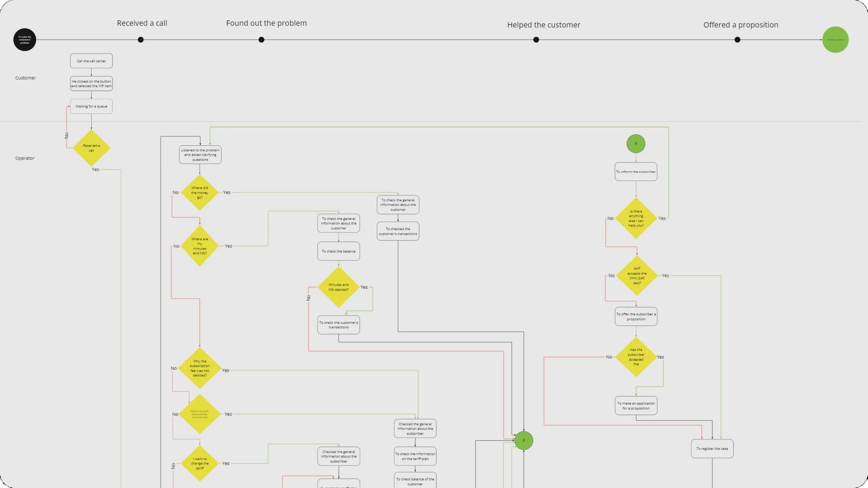Click the 'Yes' label beside 'Where did the money go?'
This screenshot has height=488, width=868.
tap(226, 192)
